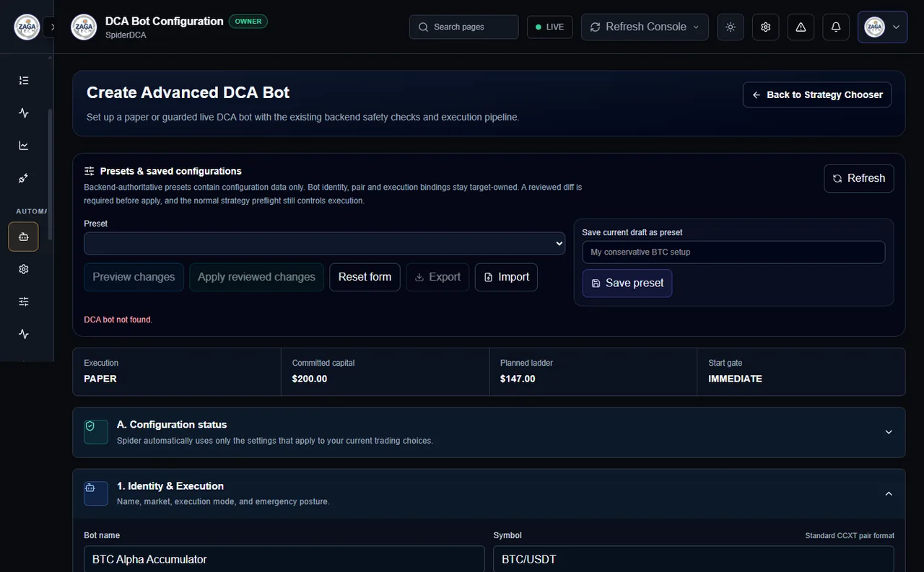The height and width of the screenshot is (572, 924).
Task: Click the Bot name field
Action: (284, 559)
